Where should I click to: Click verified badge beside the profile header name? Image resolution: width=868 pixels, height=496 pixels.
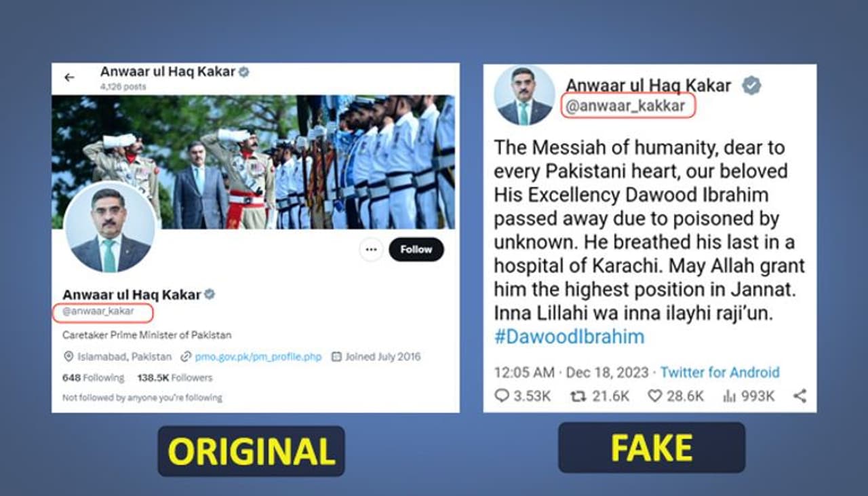[244, 71]
